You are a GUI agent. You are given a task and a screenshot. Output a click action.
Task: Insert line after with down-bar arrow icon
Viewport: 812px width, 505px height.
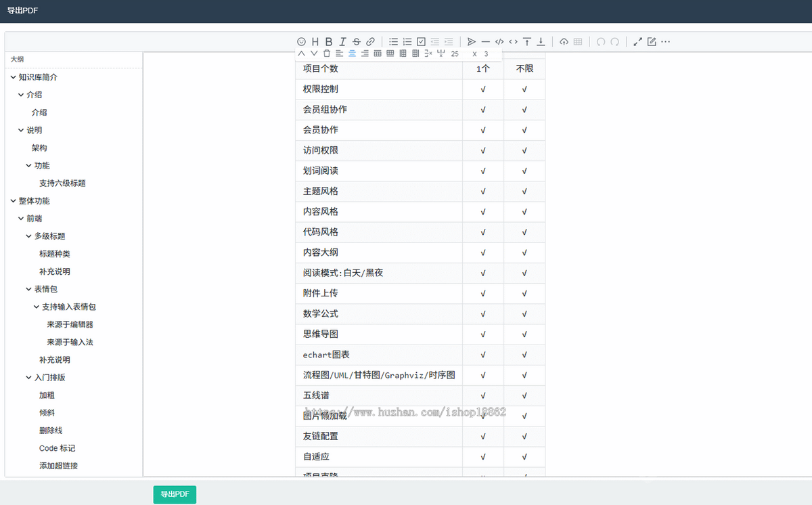point(541,41)
